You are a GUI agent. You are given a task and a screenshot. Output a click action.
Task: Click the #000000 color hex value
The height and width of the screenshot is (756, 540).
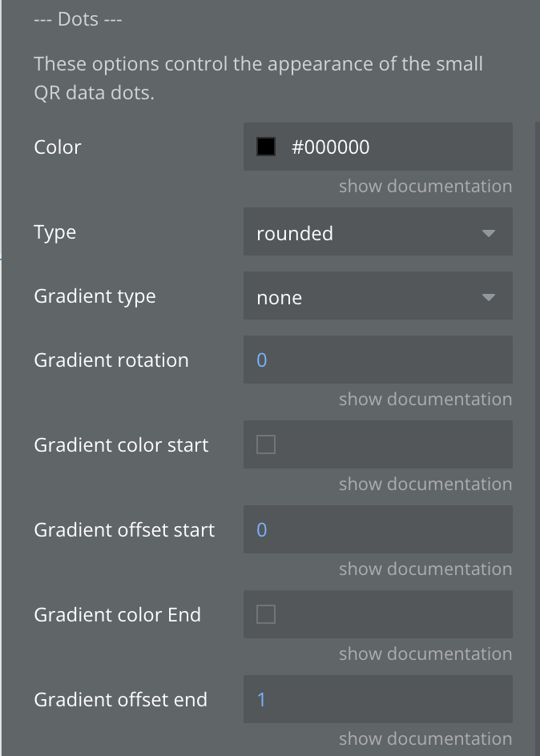click(330, 147)
